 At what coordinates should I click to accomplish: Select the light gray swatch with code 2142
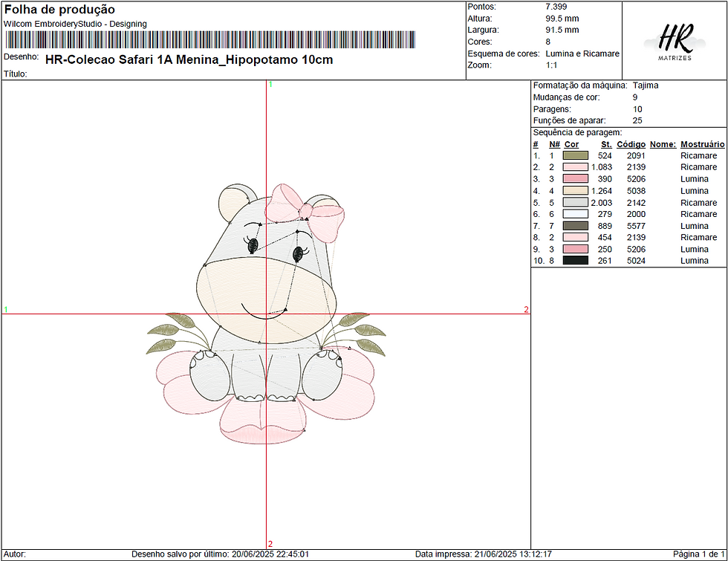(x=575, y=202)
